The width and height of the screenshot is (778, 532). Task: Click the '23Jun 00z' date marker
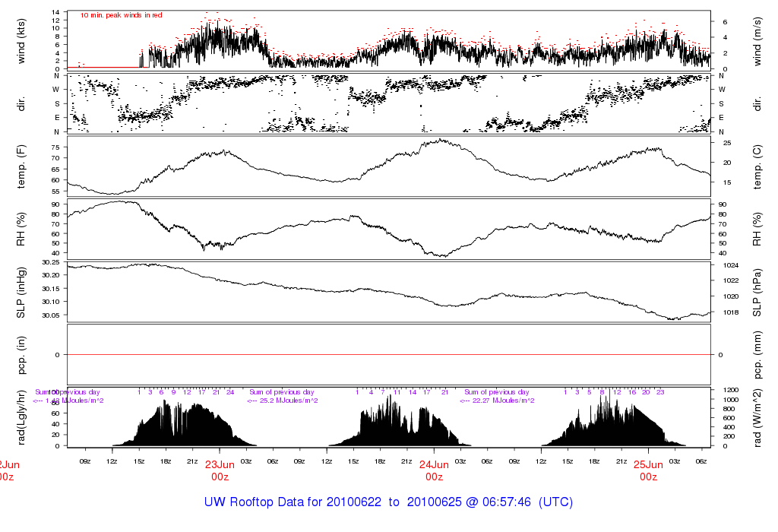[x=220, y=470]
